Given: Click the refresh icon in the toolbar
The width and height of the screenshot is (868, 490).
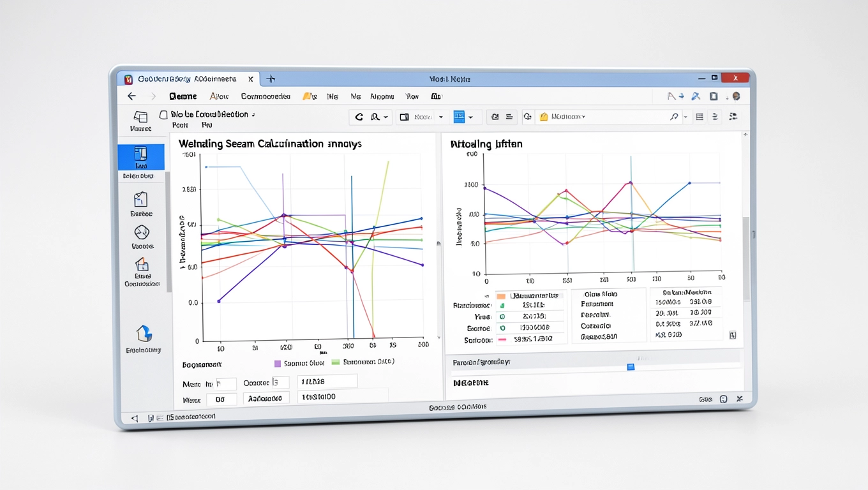Looking at the screenshot, I should click(359, 117).
